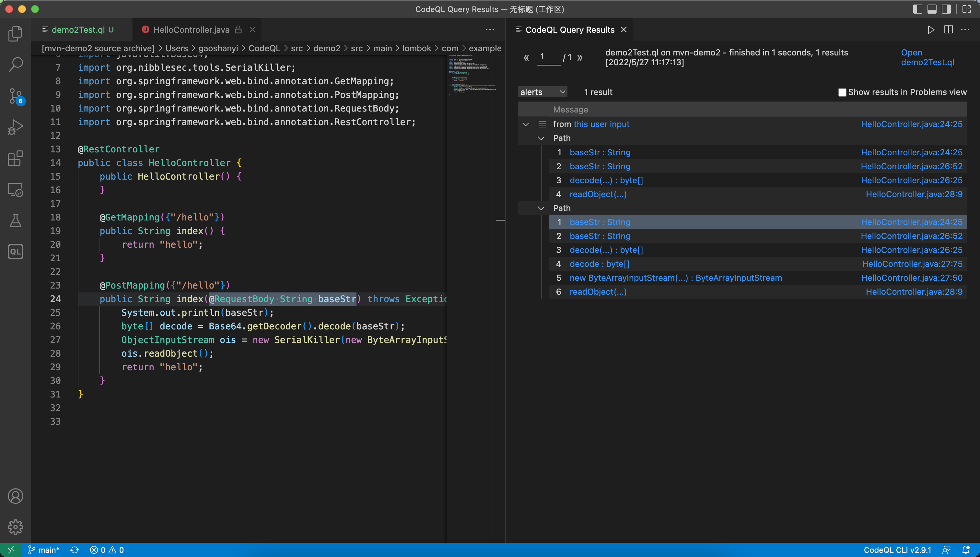Open the Search view in activity bar

(x=15, y=65)
